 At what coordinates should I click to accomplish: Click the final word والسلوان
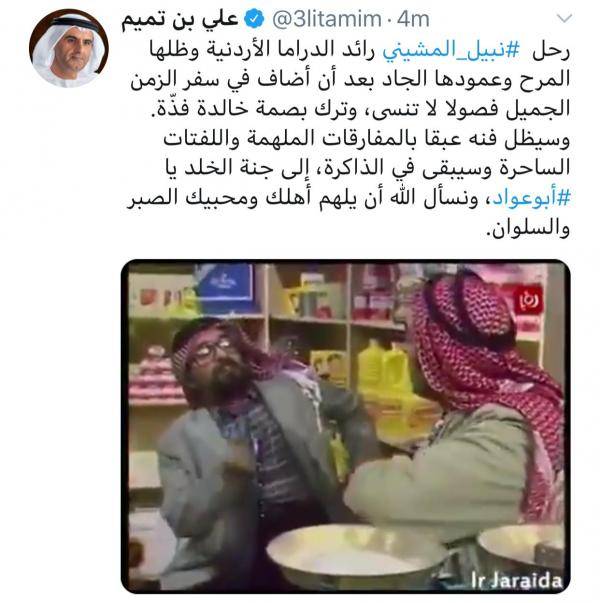pos(528,228)
